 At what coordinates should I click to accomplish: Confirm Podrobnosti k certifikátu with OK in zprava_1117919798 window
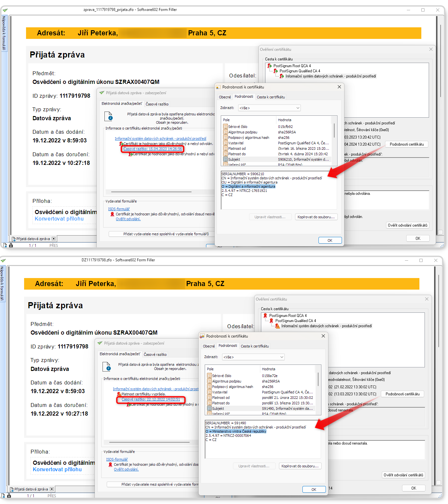click(x=330, y=240)
